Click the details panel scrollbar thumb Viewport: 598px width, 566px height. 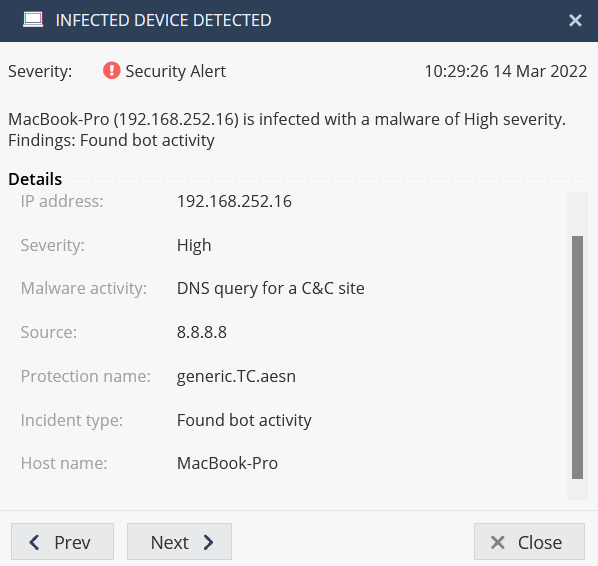(577, 357)
